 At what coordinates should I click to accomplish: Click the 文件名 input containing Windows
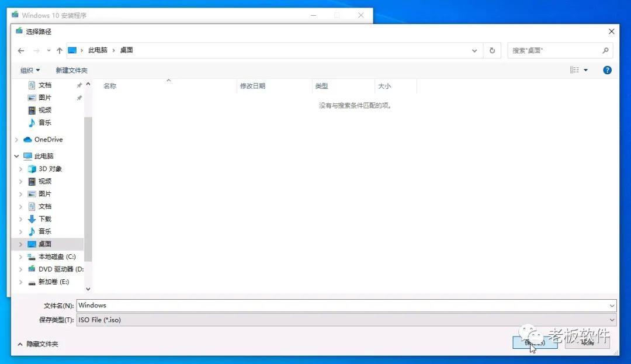tap(234, 305)
